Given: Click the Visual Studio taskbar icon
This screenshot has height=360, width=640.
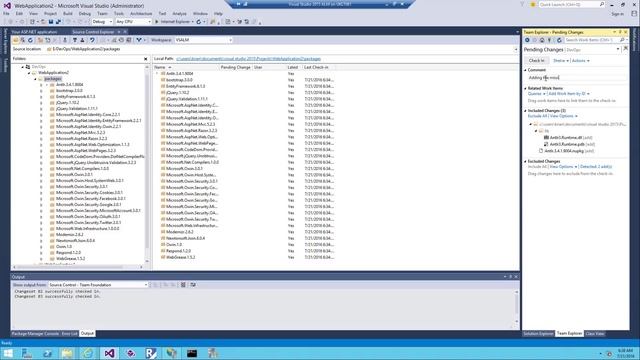Looking at the screenshot, I should click(x=109, y=353).
